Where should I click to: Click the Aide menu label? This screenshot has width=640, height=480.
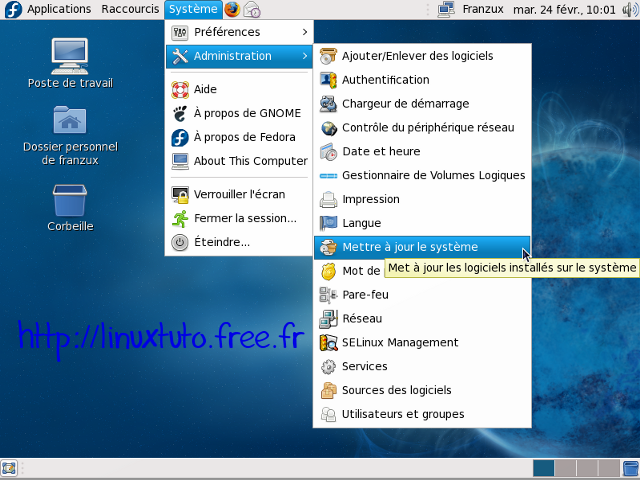click(205, 89)
